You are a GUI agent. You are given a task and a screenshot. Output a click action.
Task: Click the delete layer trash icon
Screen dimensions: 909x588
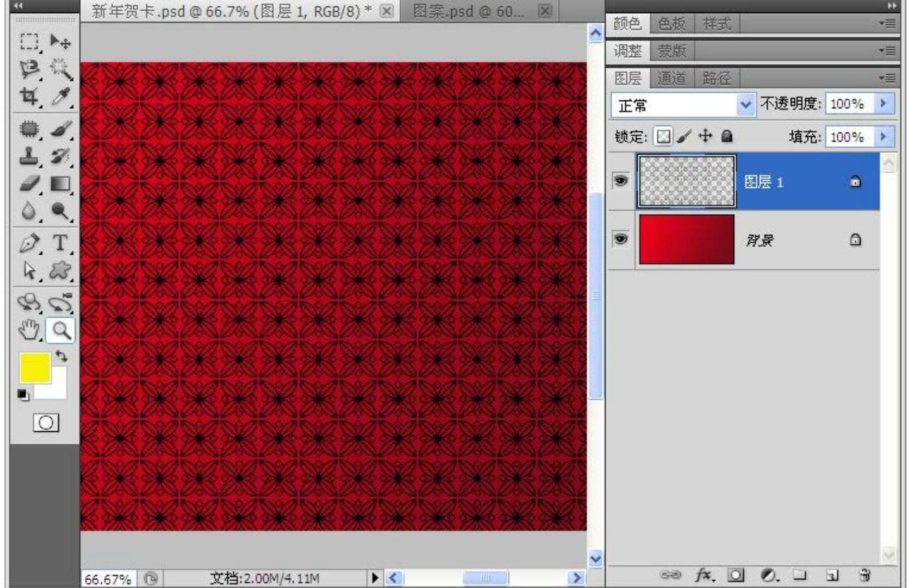(865, 576)
